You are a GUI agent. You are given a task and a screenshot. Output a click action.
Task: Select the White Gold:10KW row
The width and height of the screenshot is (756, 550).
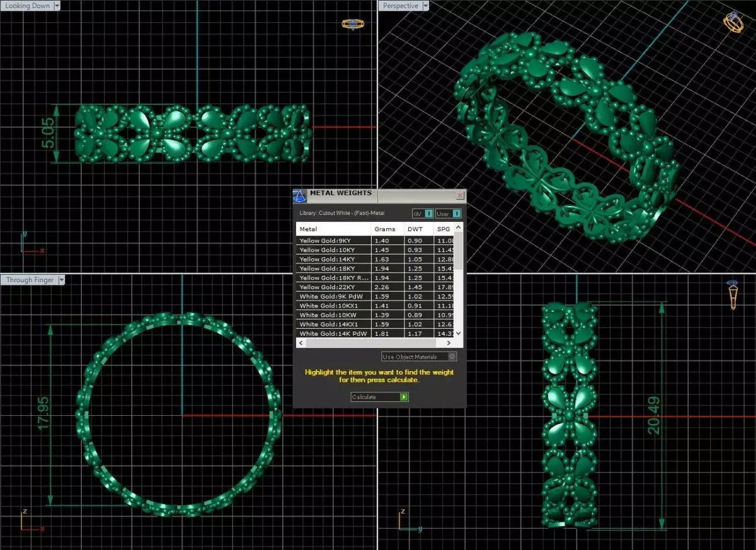pyautogui.click(x=375, y=315)
